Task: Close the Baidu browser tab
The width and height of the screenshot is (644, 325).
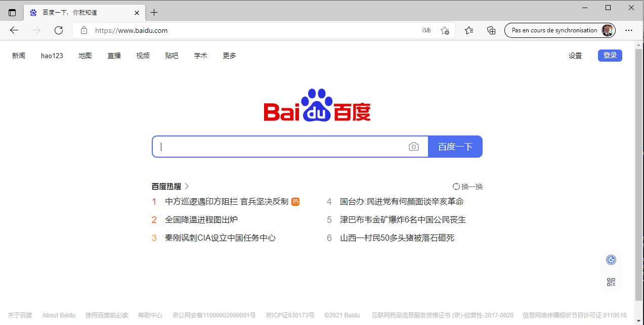Action: [x=137, y=13]
